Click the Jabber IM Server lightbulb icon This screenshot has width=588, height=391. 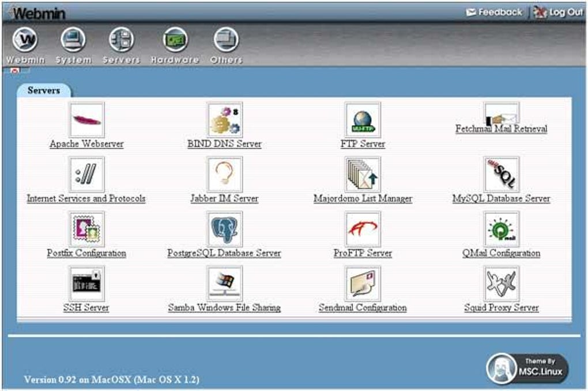click(225, 175)
